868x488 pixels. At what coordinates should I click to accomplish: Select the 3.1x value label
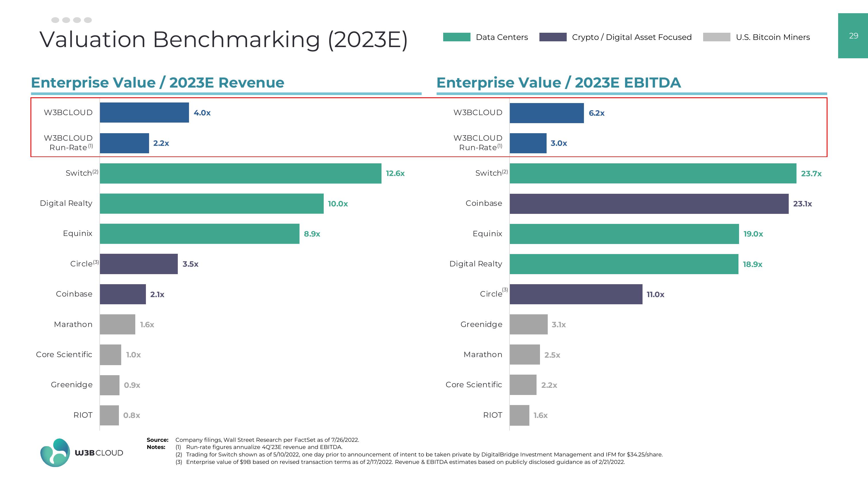(559, 325)
